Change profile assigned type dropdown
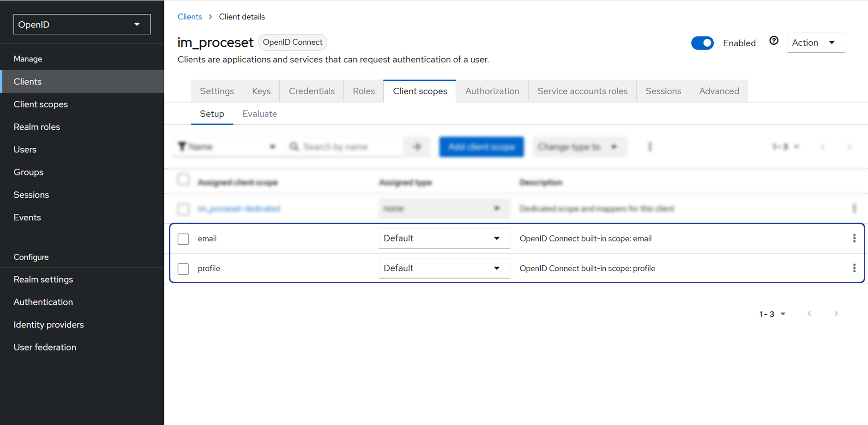Image resolution: width=868 pixels, height=425 pixels. click(x=444, y=268)
